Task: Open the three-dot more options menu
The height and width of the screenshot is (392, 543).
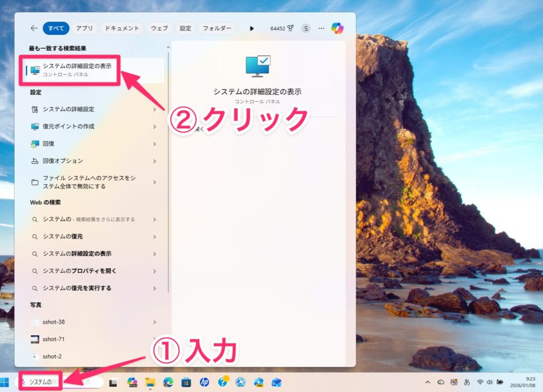Action: (x=321, y=28)
